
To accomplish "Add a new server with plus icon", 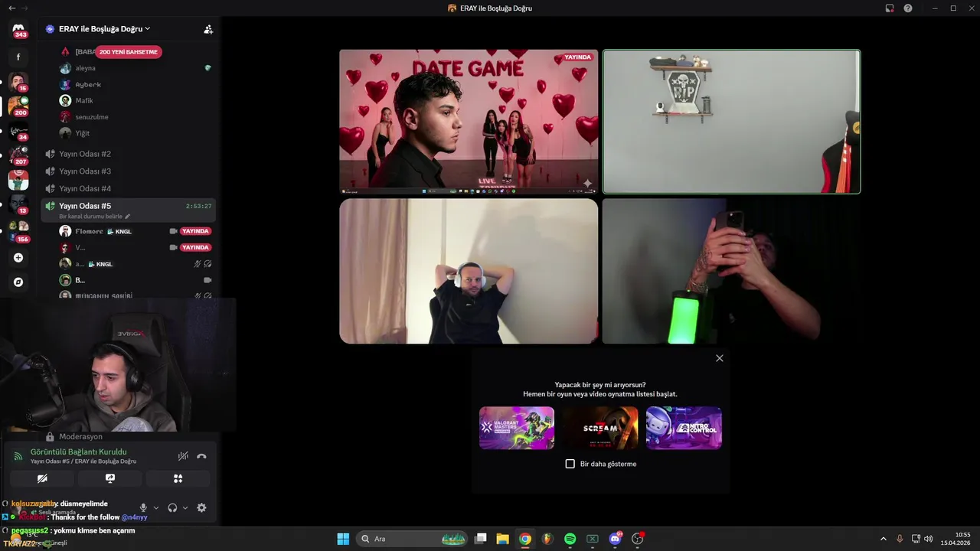I will (18, 258).
